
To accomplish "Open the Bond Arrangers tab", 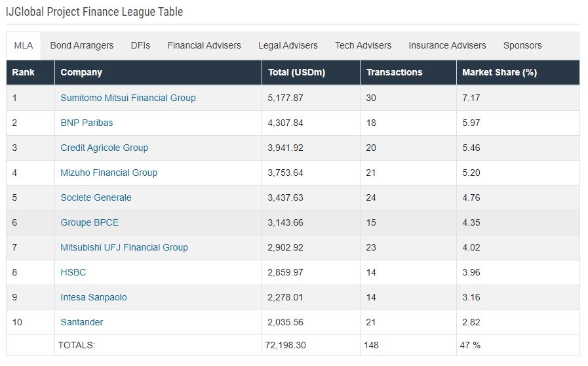I will point(82,45).
